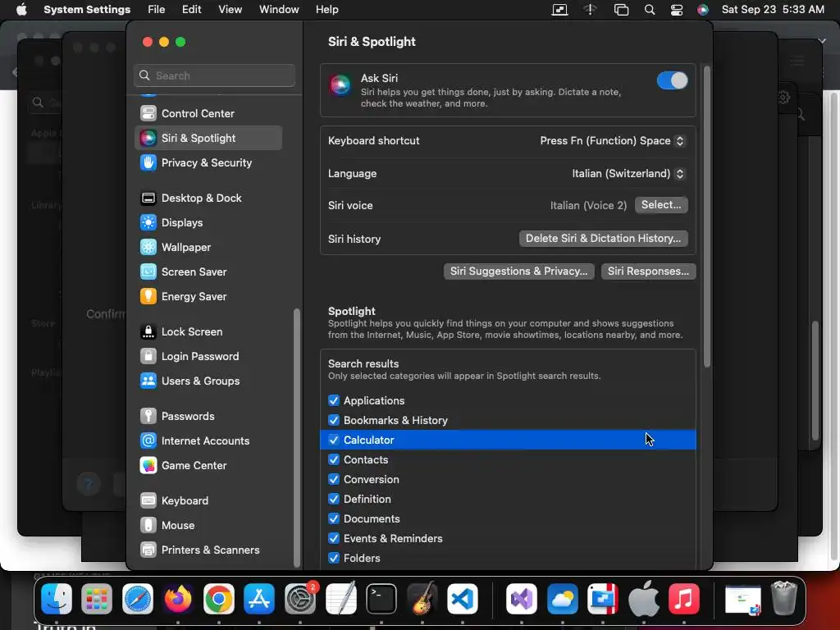The image size is (840, 630).
Task: Click the date and time in menu bar
Action: coord(773,10)
